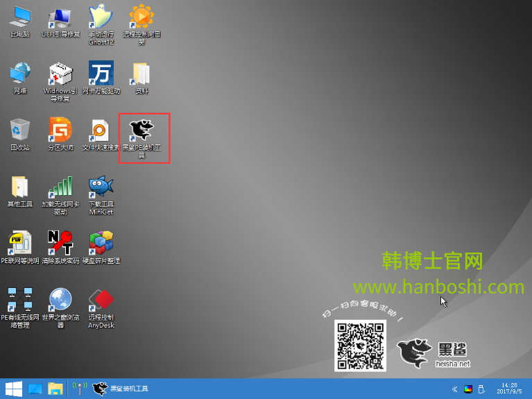The width and height of the screenshot is (532, 399).
Task: Click the taskbar clock showing 14:28
Action: (x=507, y=389)
